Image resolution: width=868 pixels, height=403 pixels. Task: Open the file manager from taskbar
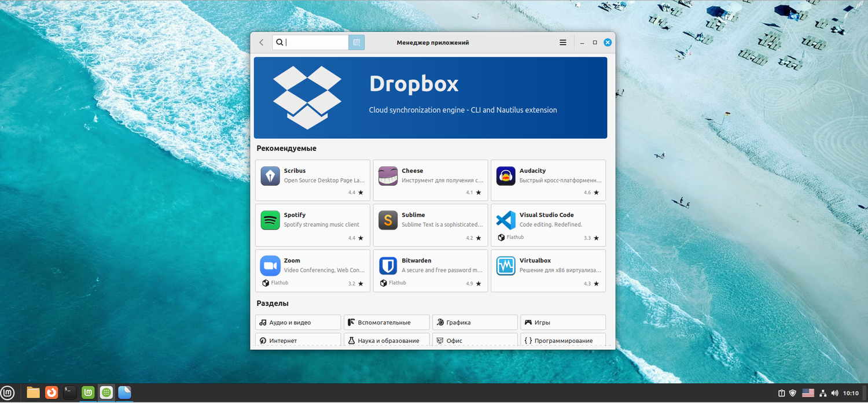(33, 393)
